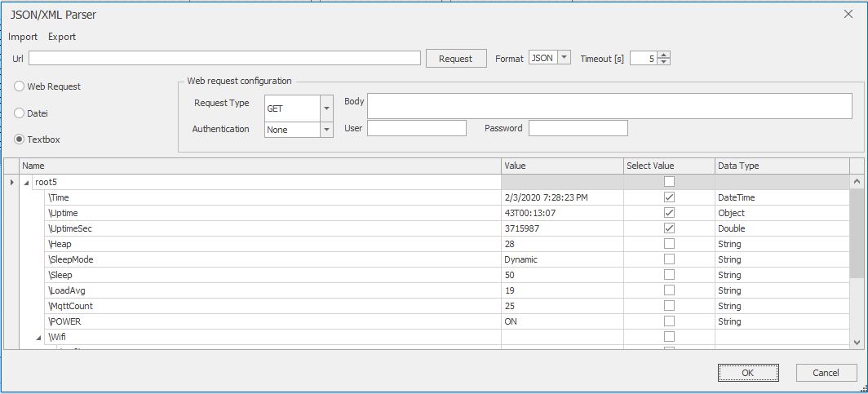868x394 pixels.
Task: Open the Export menu
Action: 62,37
